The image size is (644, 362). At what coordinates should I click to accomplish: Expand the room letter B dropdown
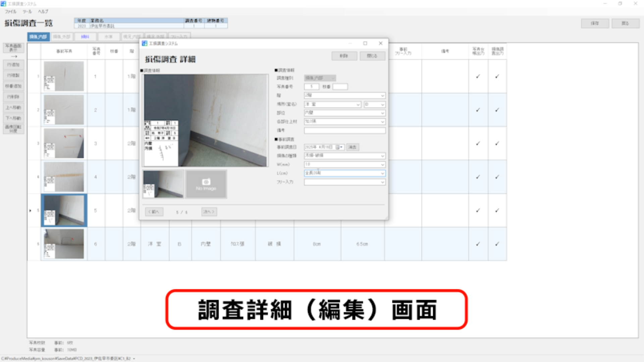pyautogui.click(x=382, y=105)
